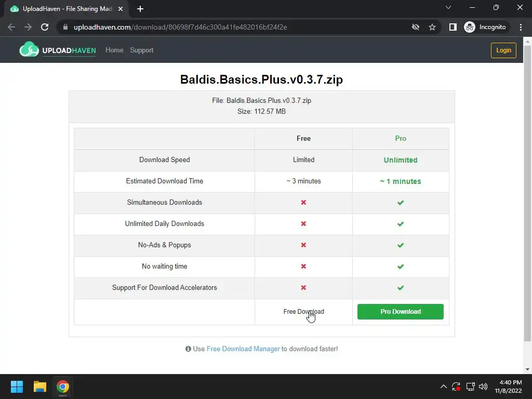
Task: Click the padlock site info icon
Action: click(x=65, y=27)
